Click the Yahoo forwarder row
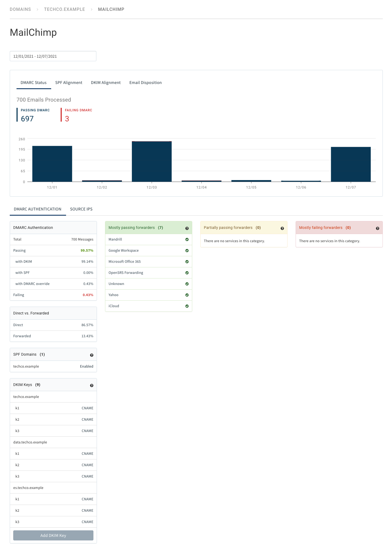The width and height of the screenshot is (392, 548). point(149,295)
